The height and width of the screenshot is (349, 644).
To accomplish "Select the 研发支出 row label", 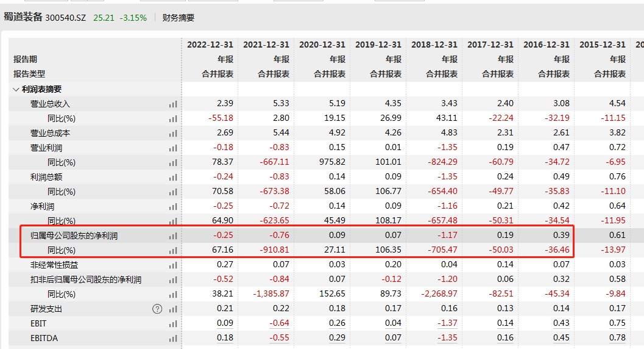I will coord(46,309).
